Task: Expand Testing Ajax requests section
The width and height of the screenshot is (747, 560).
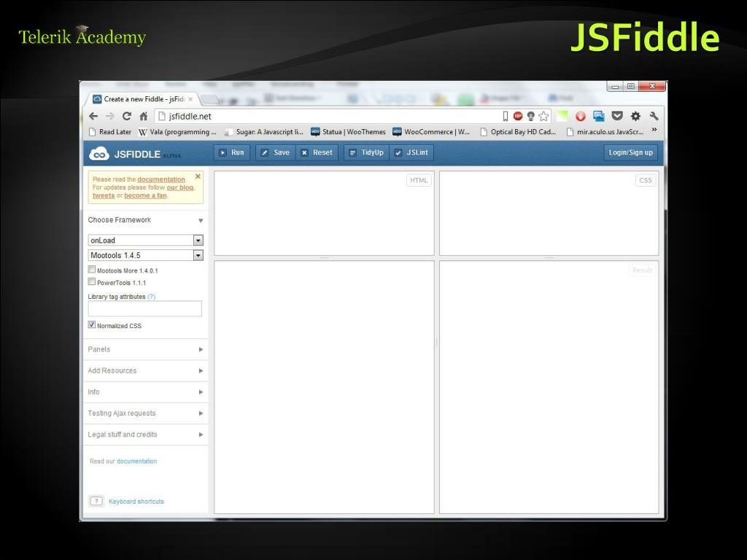Action: pyautogui.click(x=146, y=413)
